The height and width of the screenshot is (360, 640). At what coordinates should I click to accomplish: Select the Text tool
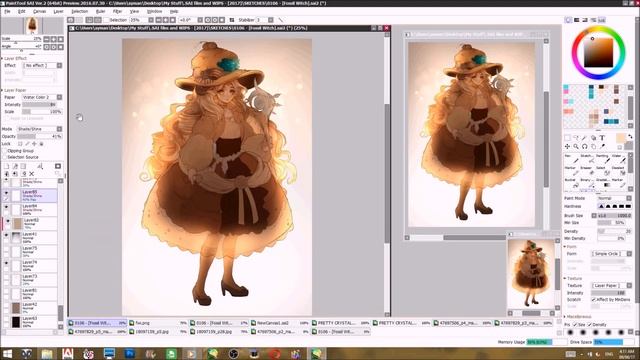[x=602, y=138]
